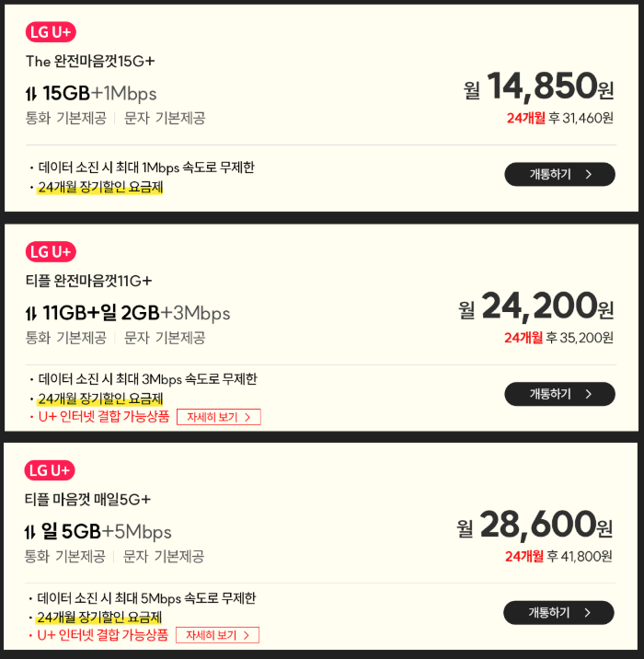Click the 24개월 후 41,800원 price note

(x=558, y=557)
